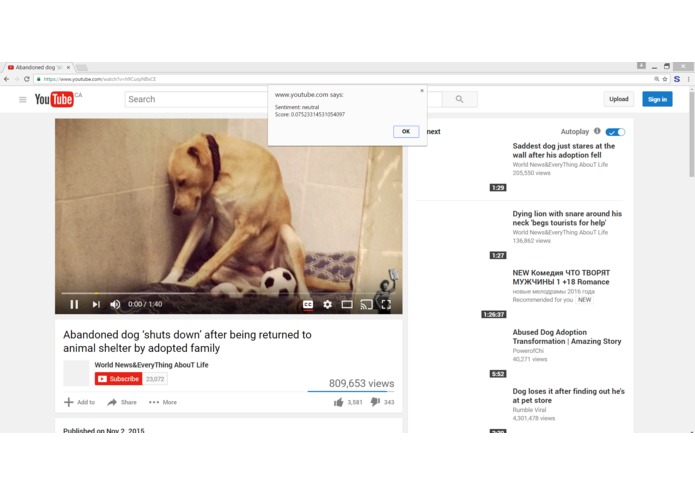Pause the video with pause button

(74, 304)
